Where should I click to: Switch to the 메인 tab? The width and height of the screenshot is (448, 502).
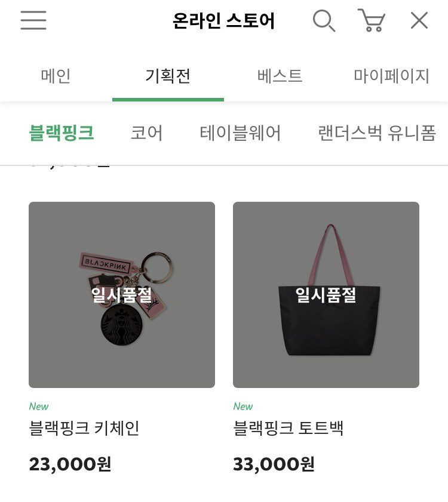tap(56, 76)
